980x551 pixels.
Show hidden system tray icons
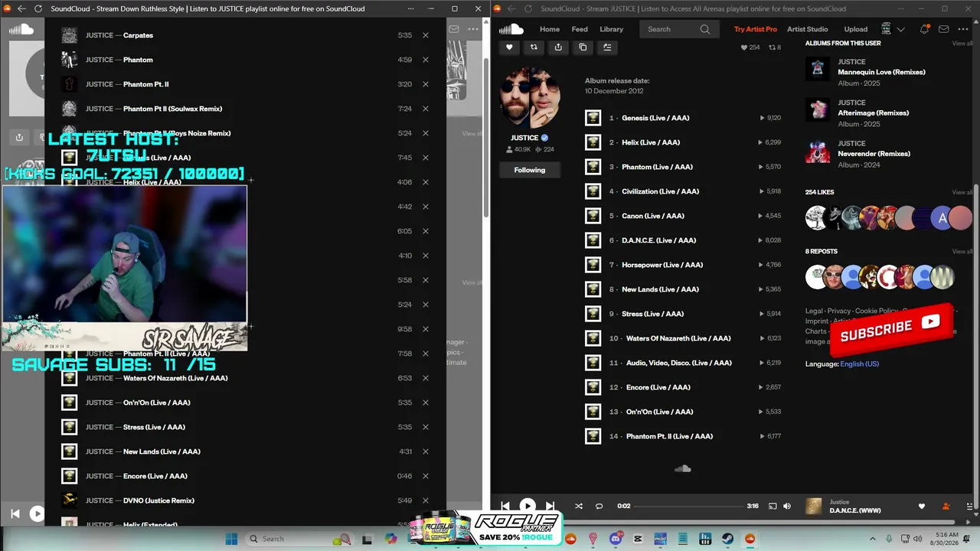872,539
